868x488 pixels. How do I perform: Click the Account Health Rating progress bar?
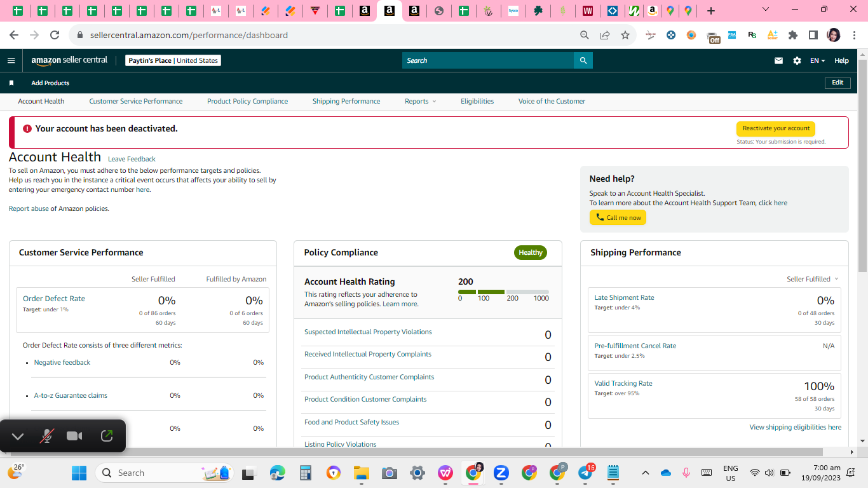point(503,292)
